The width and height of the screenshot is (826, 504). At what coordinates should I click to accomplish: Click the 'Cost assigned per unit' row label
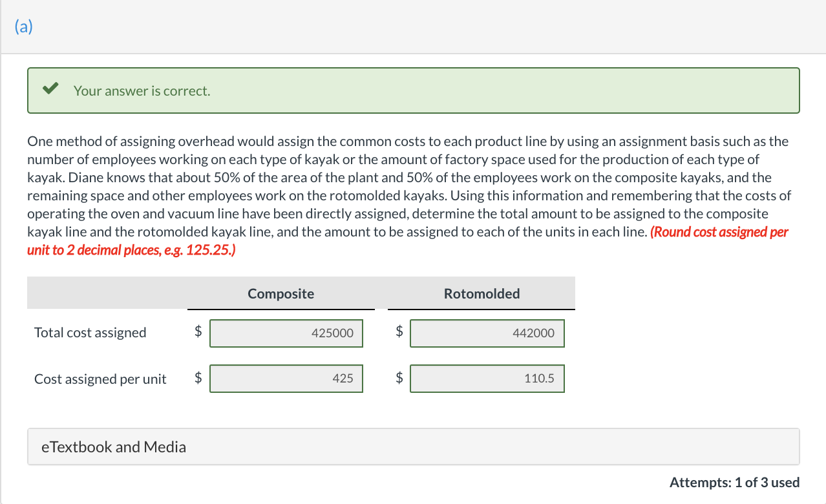point(100,379)
